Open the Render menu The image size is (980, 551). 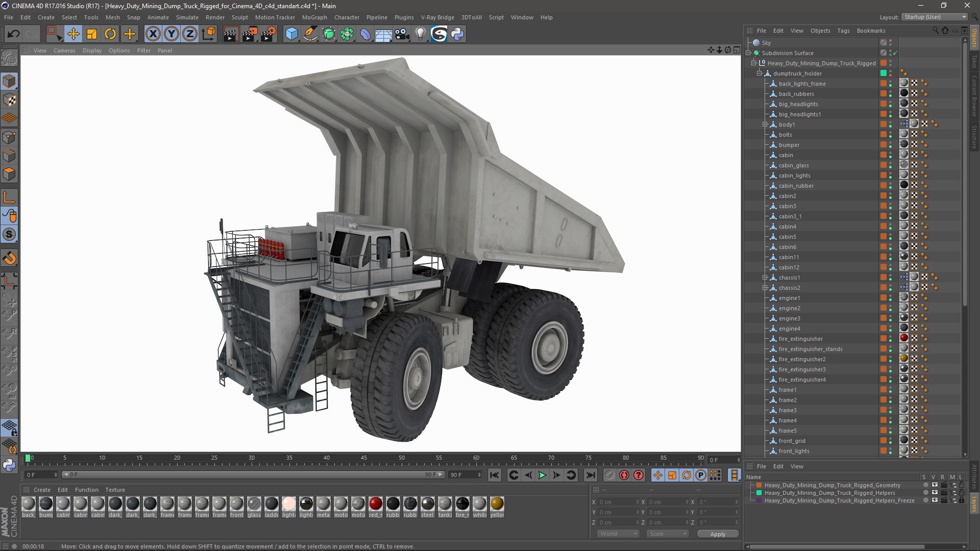(215, 17)
